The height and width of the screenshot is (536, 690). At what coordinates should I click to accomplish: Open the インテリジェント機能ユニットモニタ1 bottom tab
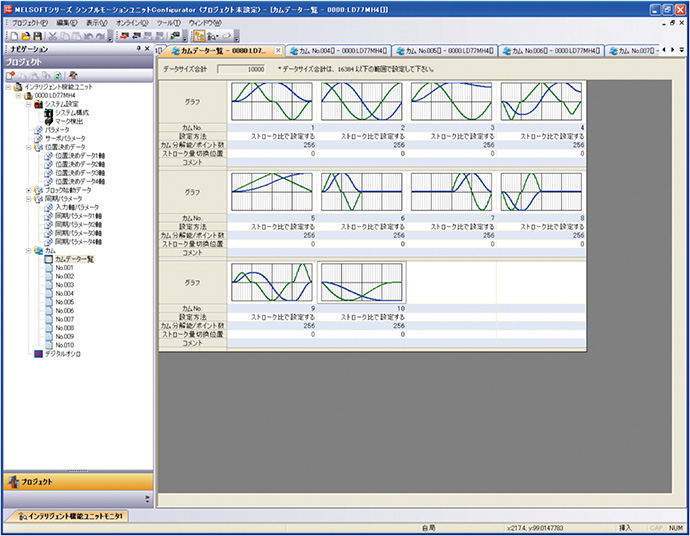[x=68, y=514]
